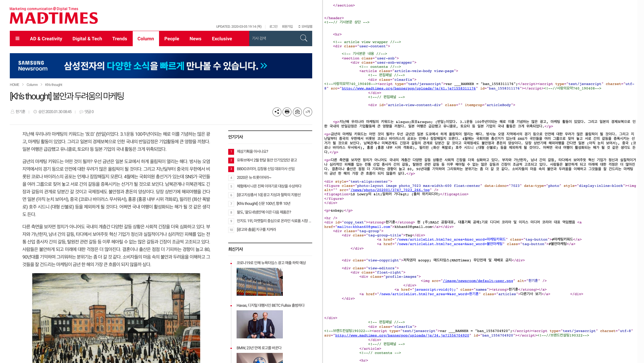This screenshot has height=363, width=644.
Task: Click the default-user.png link in source
Action: coord(478,281)
